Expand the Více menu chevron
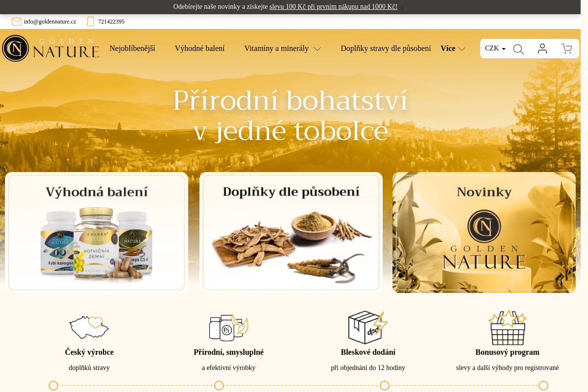This screenshot has height=392, width=588. tap(461, 49)
